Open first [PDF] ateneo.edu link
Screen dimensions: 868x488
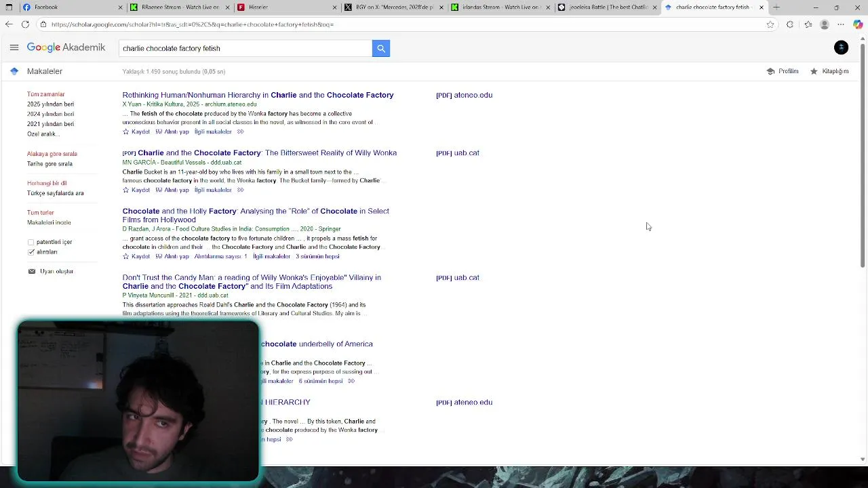point(464,96)
